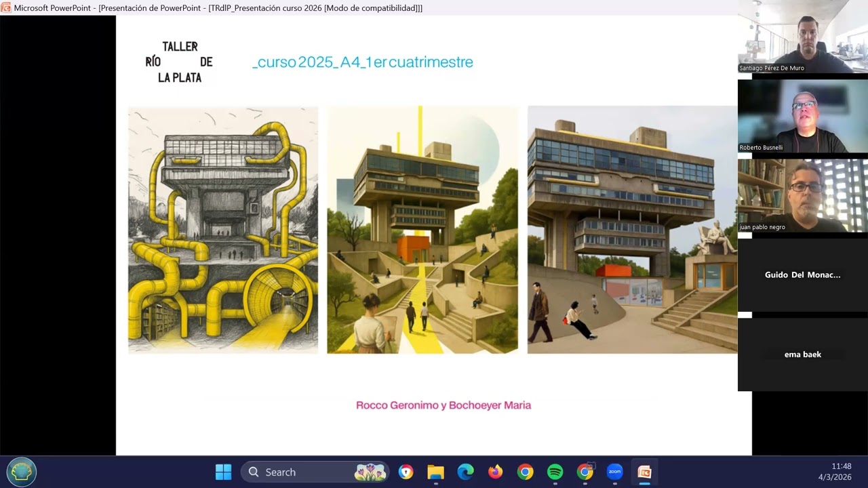Viewport: 868px width, 488px height.
Task: Open File Explorer from the taskbar
Action: 435,472
